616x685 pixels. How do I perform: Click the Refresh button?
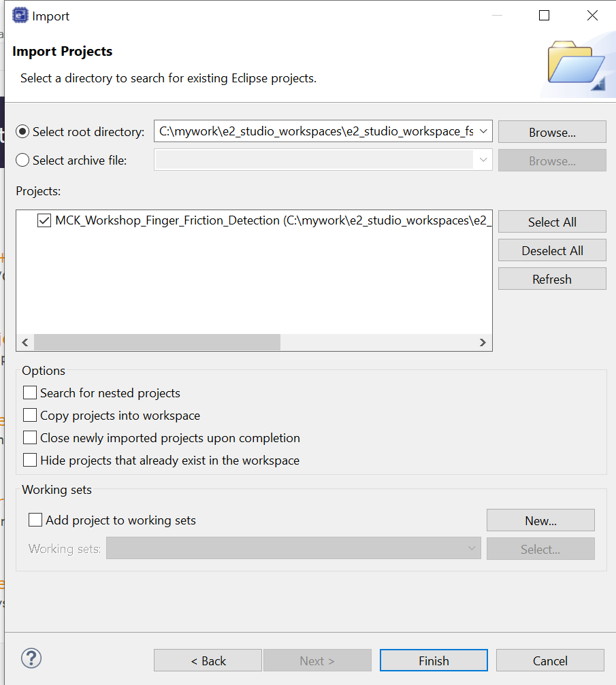pos(552,279)
